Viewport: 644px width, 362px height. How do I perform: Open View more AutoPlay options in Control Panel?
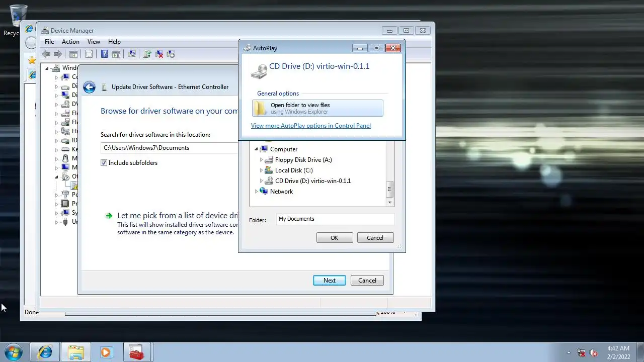(311, 126)
